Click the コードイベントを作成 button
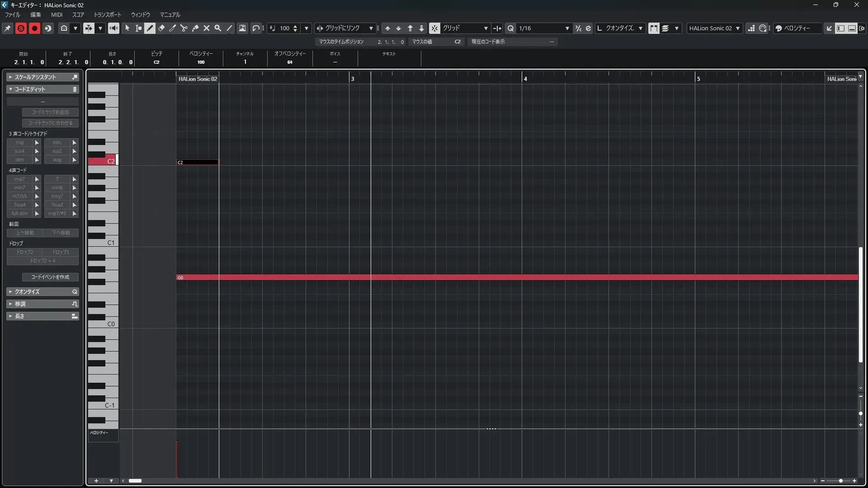The image size is (868, 488). tap(50, 277)
